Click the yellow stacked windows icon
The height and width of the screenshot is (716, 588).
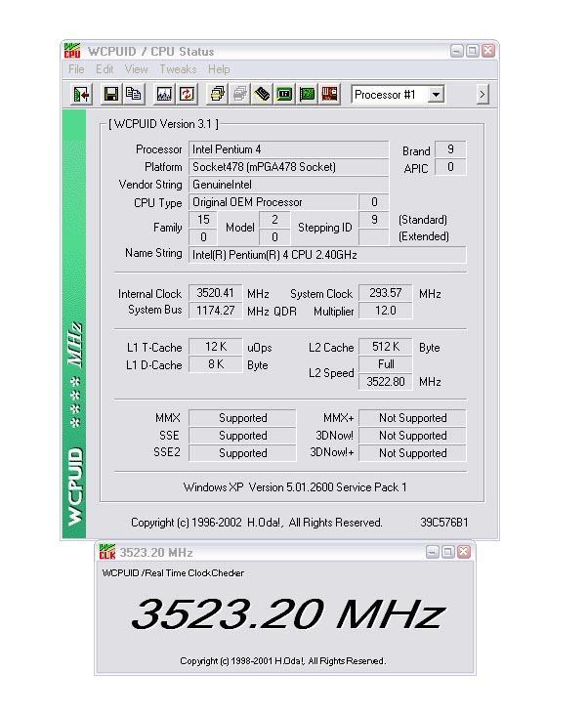tap(217, 95)
